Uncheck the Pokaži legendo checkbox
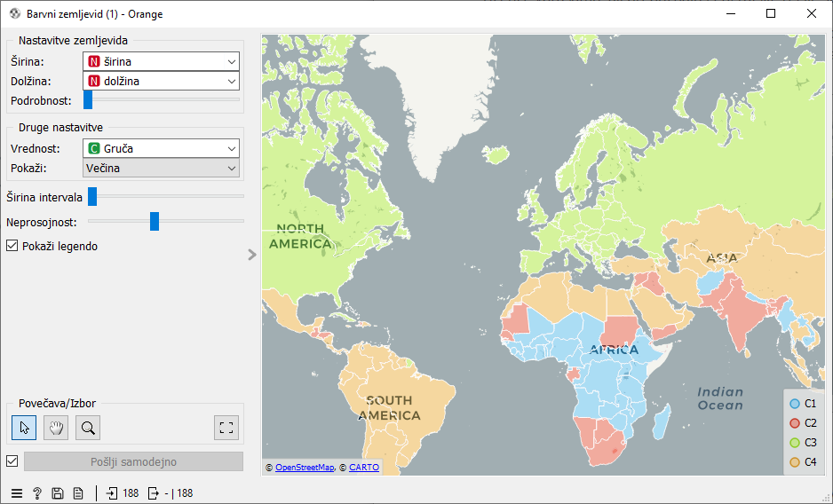Image resolution: width=833 pixels, height=504 pixels. click(x=12, y=246)
